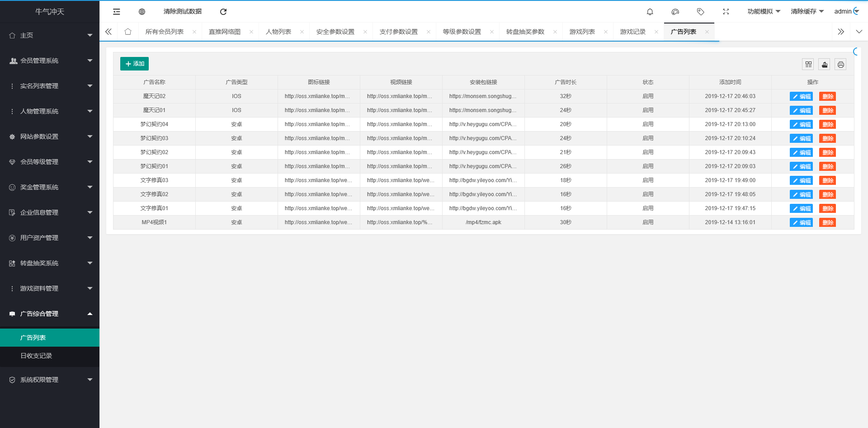Viewport: 868px width, 428px height.
Task: Toggle fullscreen mode icon
Action: [726, 12]
